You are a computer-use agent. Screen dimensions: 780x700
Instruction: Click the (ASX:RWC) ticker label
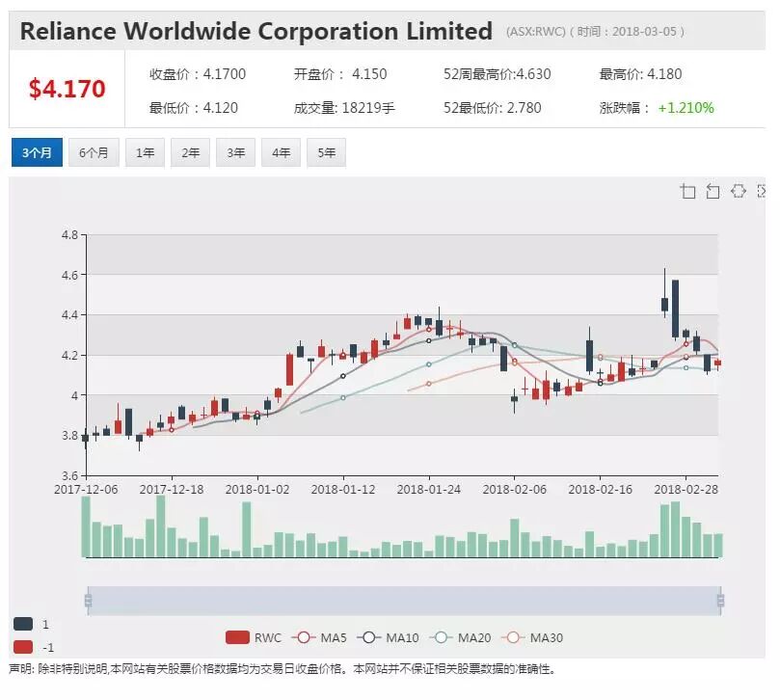536,32
